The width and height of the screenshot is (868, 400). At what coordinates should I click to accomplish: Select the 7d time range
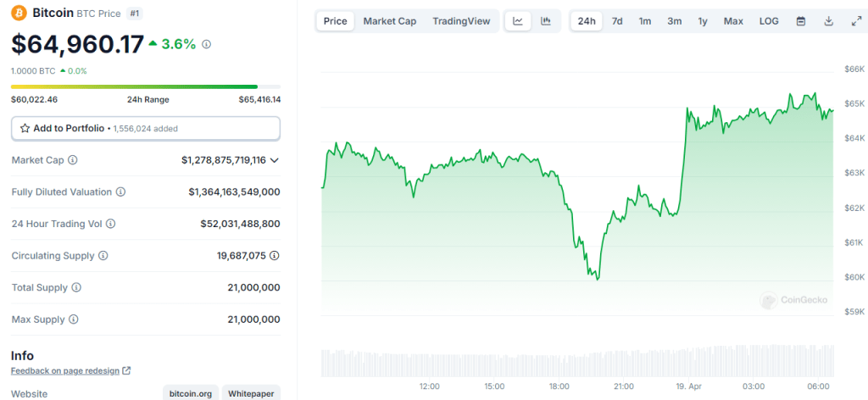pyautogui.click(x=617, y=21)
